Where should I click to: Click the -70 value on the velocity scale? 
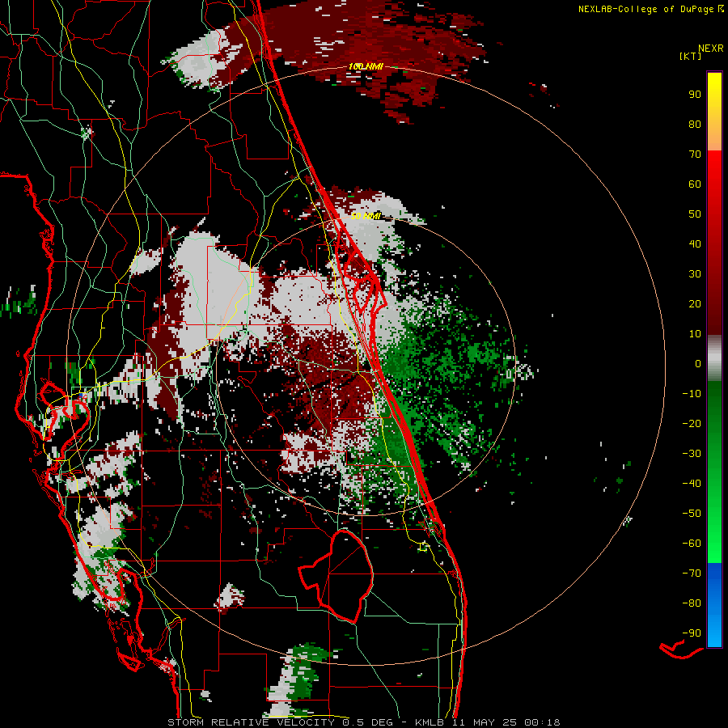click(692, 574)
